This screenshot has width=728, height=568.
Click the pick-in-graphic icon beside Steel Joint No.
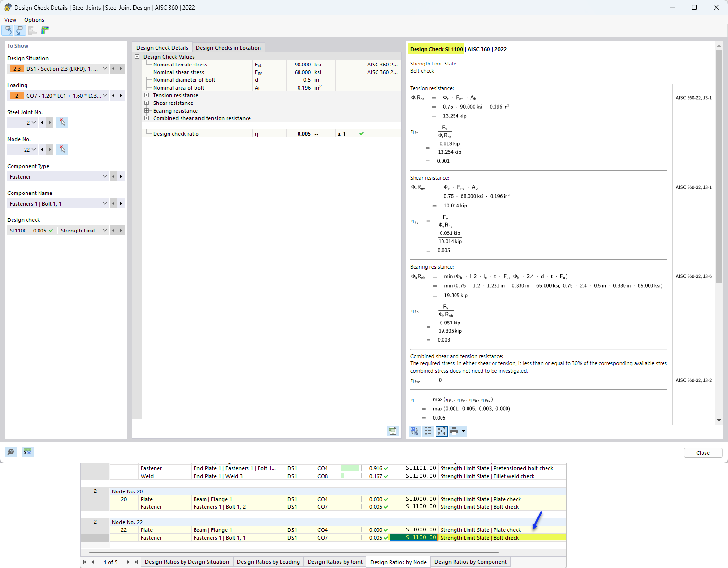click(62, 122)
